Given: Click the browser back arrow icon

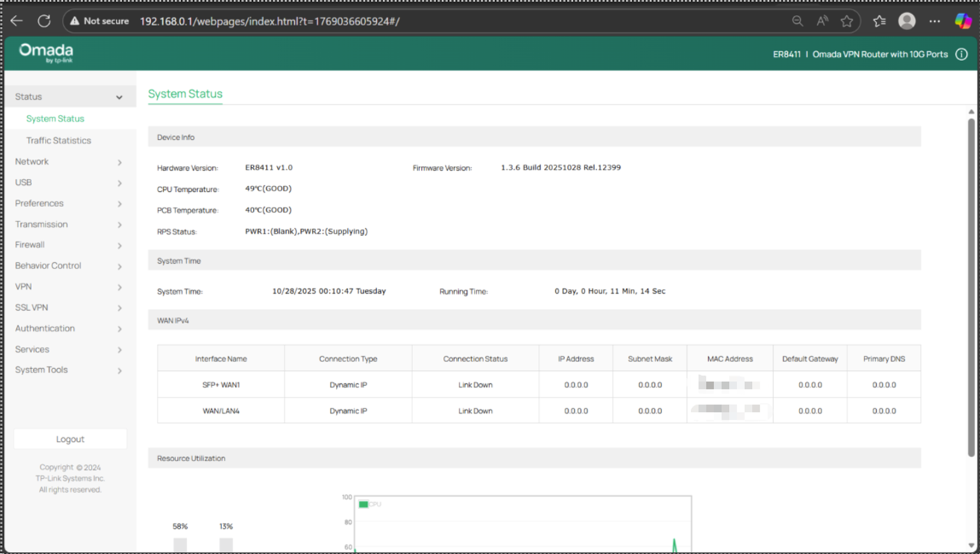Looking at the screenshot, I should (x=16, y=20).
